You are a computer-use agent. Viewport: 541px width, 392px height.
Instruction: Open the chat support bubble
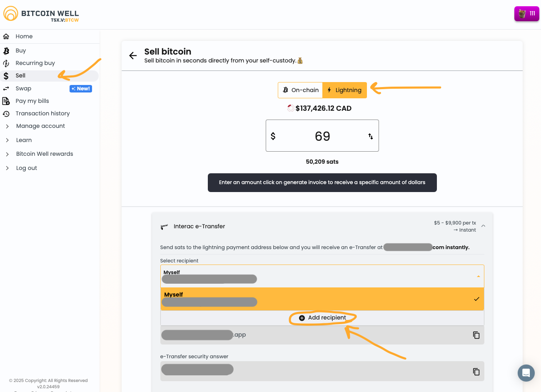[526, 373]
